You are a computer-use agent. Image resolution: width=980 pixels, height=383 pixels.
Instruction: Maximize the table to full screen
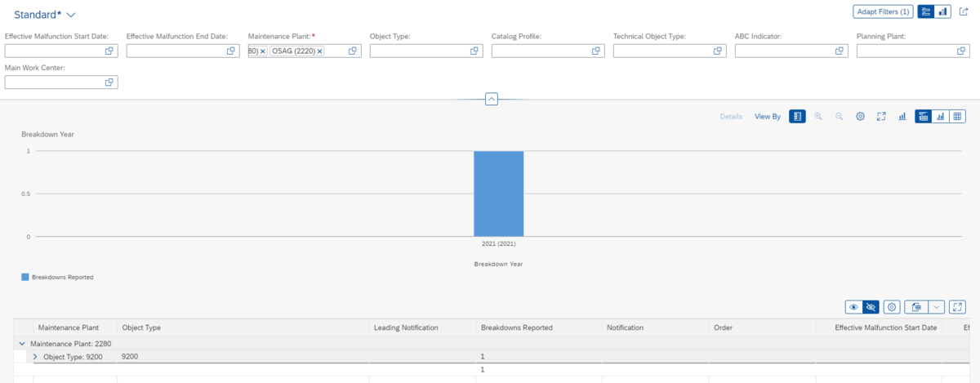pyautogui.click(x=958, y=307)
